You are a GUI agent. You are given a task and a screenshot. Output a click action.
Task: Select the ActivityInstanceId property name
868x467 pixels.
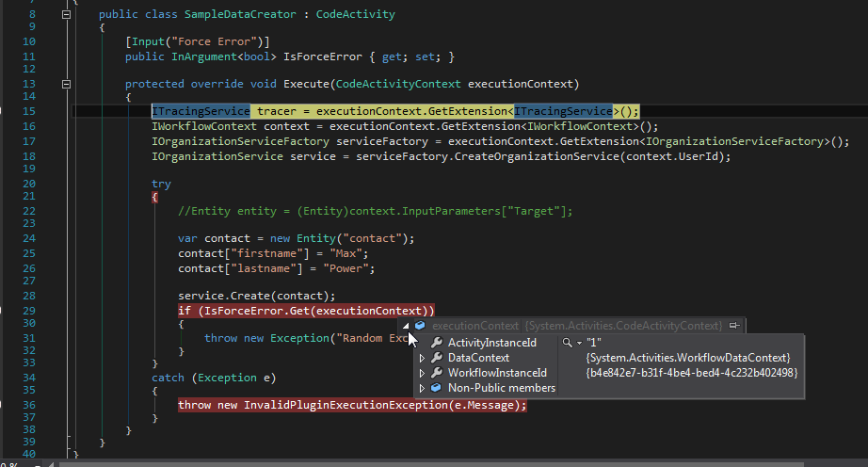492,343
